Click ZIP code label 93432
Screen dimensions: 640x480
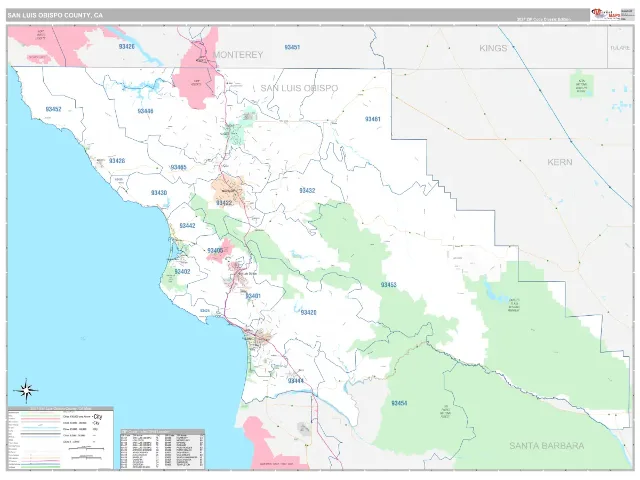(x=307, y=191)
